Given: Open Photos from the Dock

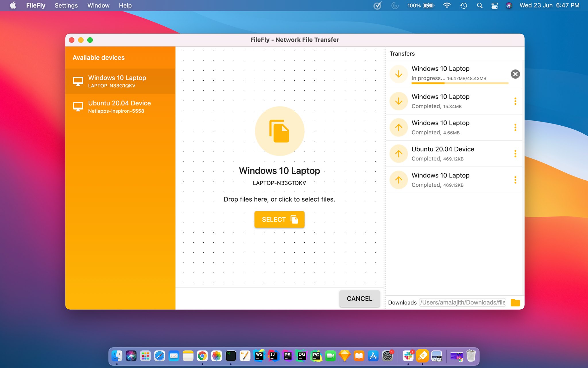Looking at the screenshot, I should coord(216,356).
